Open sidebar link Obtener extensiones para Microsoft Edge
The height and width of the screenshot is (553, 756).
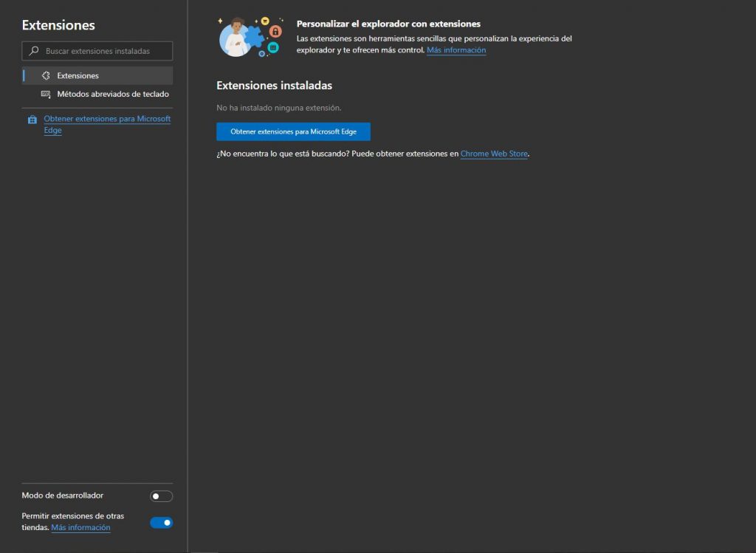click(107, 124)
